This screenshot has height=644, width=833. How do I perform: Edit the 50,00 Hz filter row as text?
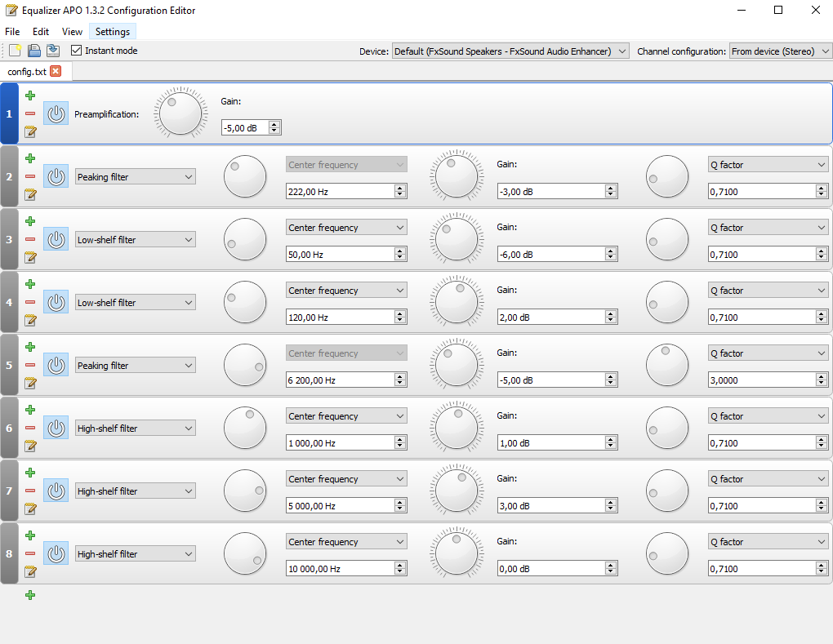coord(30,257)
